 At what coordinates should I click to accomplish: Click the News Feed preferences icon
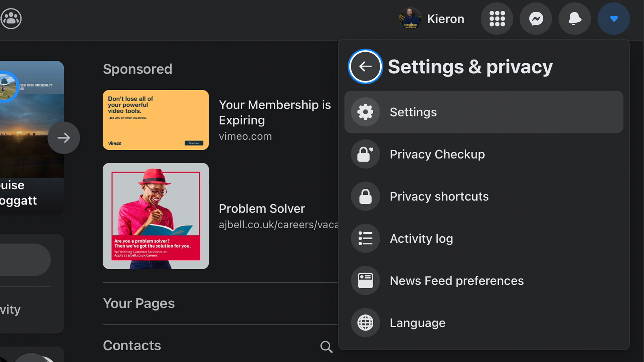[x=365, y=281]
